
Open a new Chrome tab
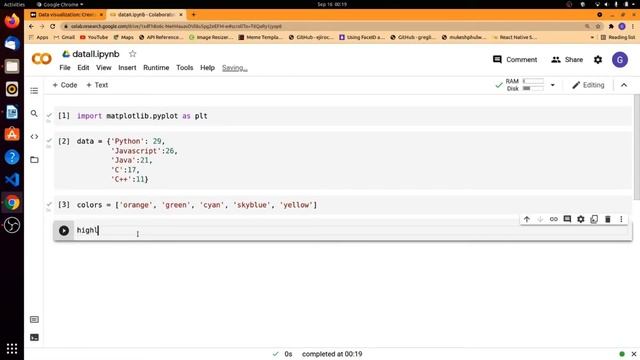coord(193,14)
